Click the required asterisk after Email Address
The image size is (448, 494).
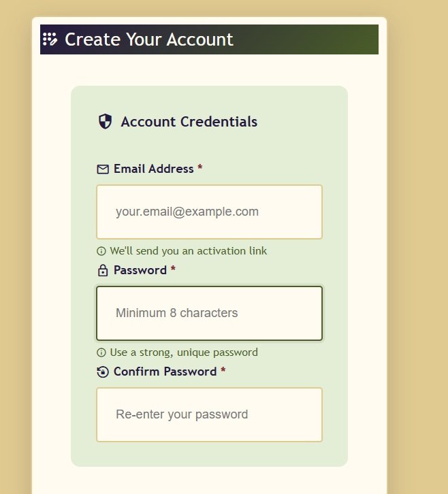(x=200, y=168)
